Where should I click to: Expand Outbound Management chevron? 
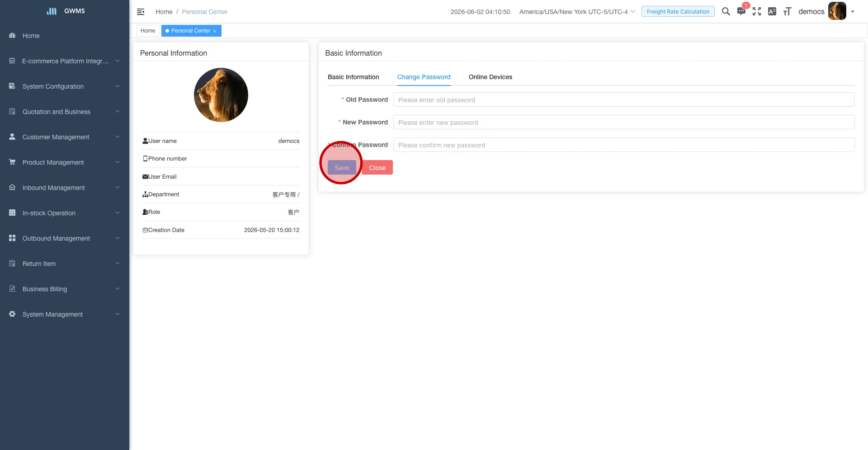118,238
